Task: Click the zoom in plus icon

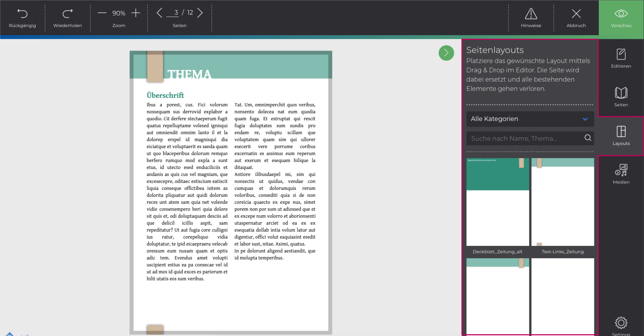Action: (136, 13)
